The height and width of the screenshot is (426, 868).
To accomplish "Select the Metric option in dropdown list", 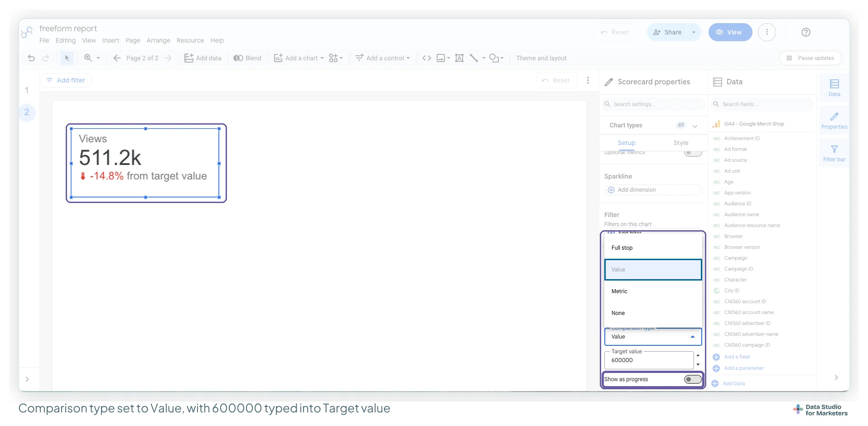I will [653, 291].
